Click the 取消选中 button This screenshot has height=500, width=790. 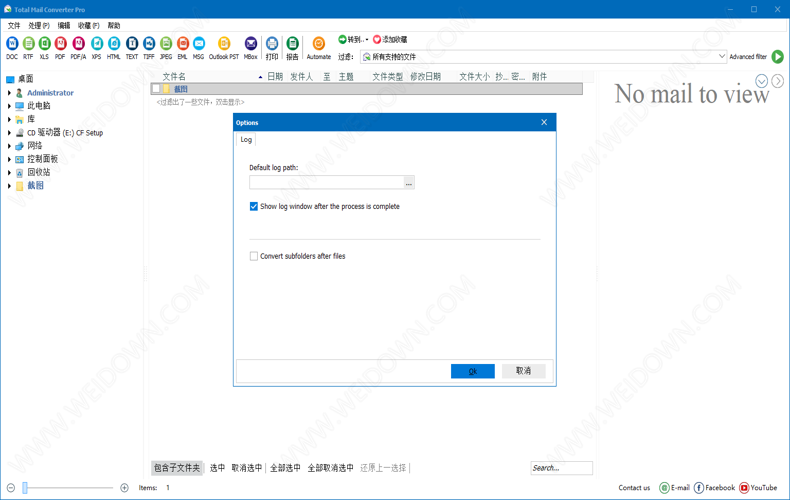(x=247, y=468)
